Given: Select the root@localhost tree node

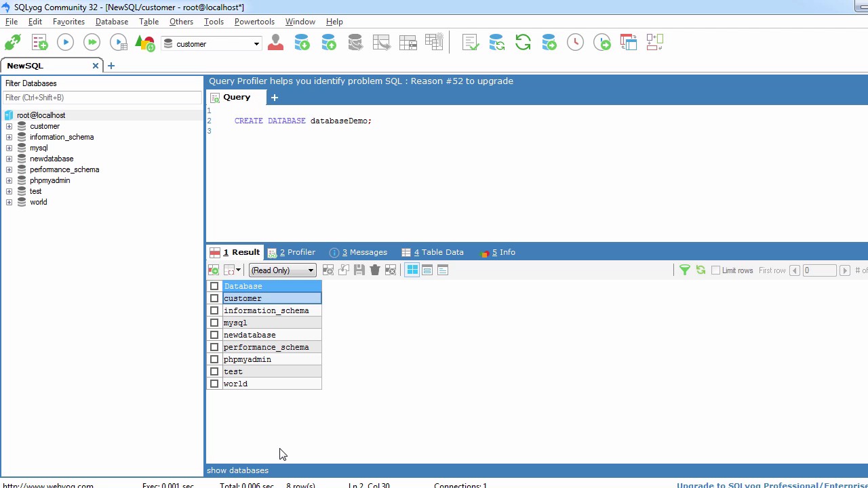Looking at the screenshot, I should [x=41, y=115].
